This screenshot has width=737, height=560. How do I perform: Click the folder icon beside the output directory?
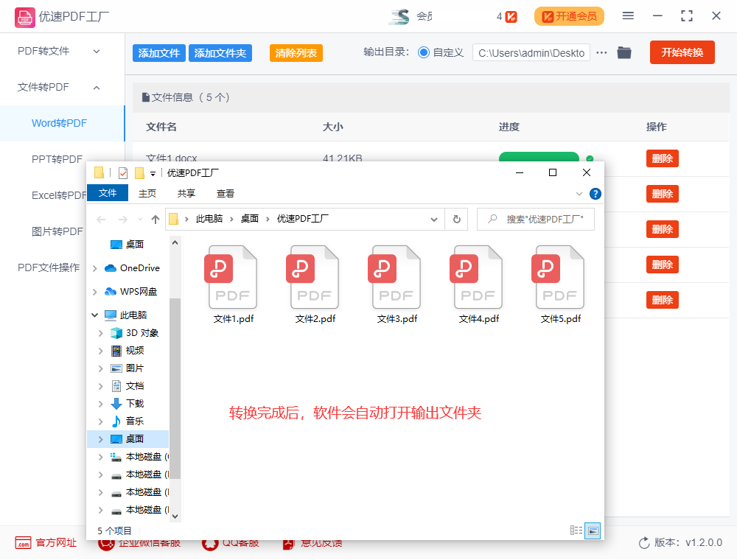[x=624, y=52]
